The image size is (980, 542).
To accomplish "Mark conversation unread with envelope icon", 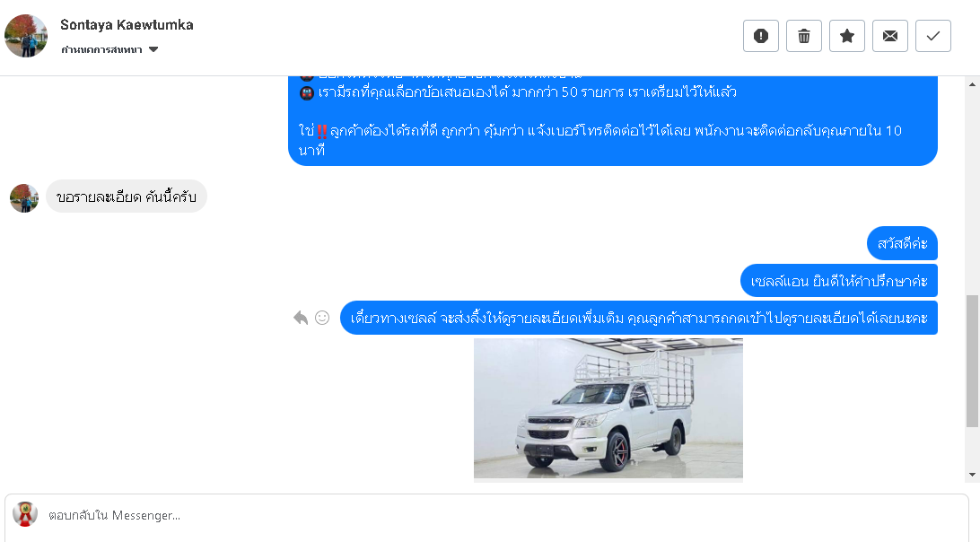I will click(890, 36).
